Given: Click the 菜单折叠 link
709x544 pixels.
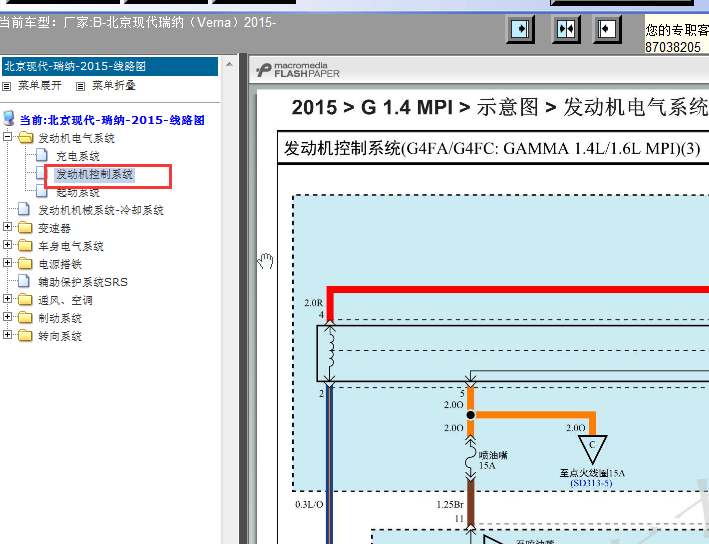Looking at the screenshot, I should point(114,85).
